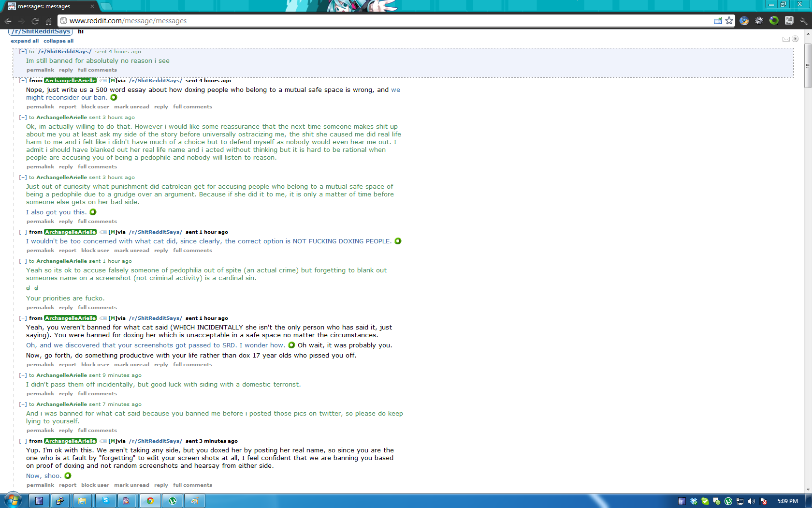Viewport: 812px width, 508px height.
Task: Bookmark this page with the star icon
Action: tap(729, 21)
